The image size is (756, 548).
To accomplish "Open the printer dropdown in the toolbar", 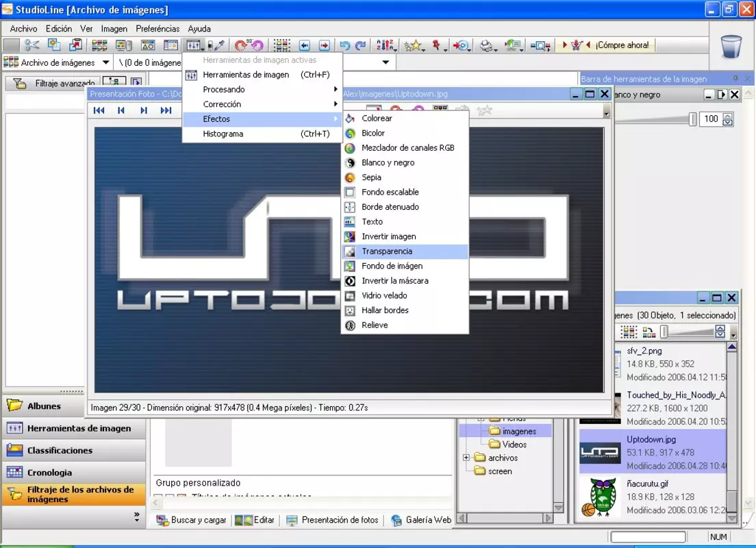I will 488,46.
